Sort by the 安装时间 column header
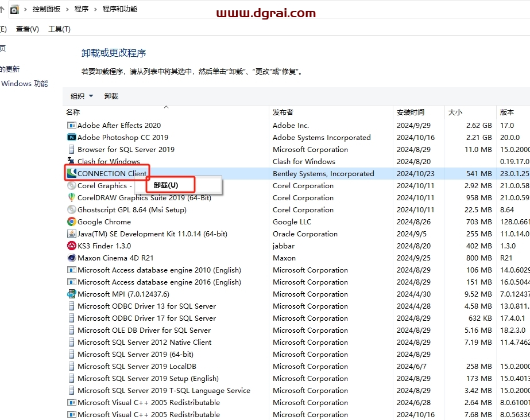The width and height of the screenshot is (530, 420). point(411,112)
